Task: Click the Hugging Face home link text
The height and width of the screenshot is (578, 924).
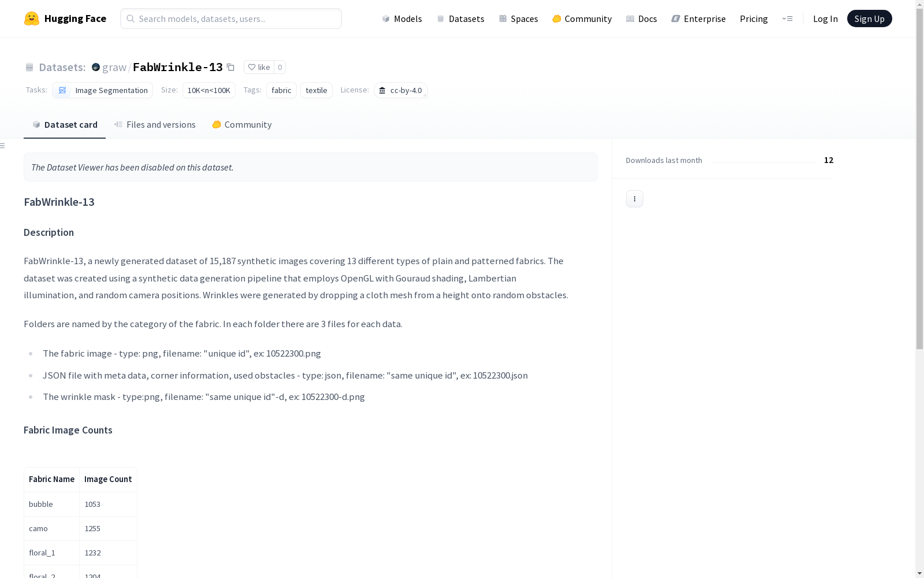Action: point(75,18)
